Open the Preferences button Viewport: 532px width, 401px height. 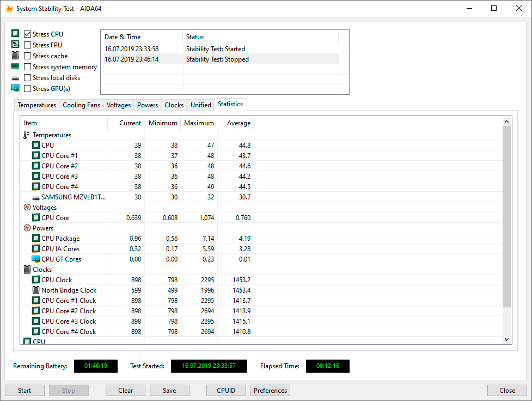pos(270,391)
